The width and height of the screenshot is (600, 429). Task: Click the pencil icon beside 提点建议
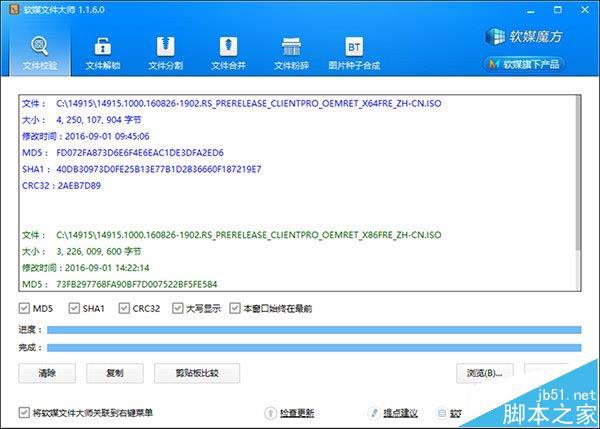point(374,413)
